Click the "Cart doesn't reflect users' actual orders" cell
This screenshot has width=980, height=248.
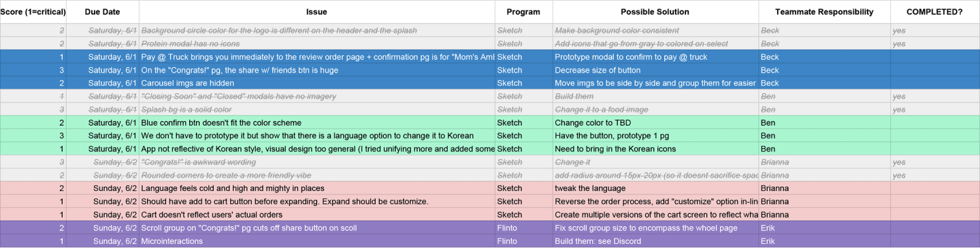317,215
